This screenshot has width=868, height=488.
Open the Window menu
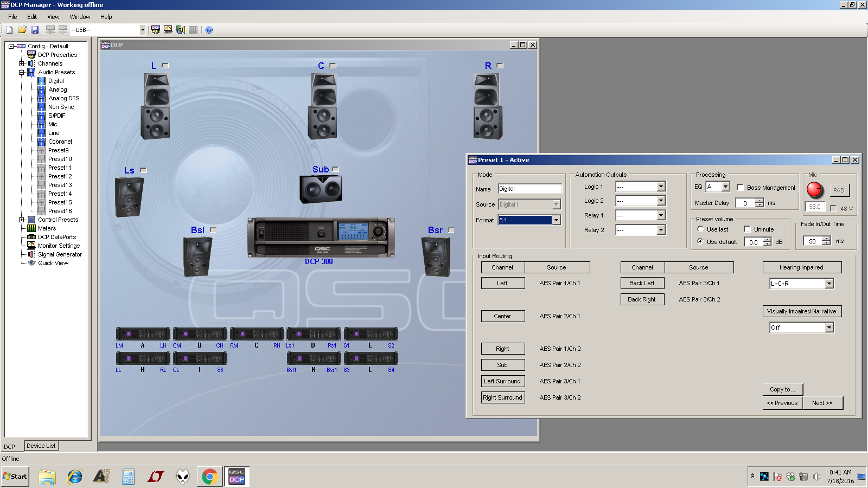[80, 17]
